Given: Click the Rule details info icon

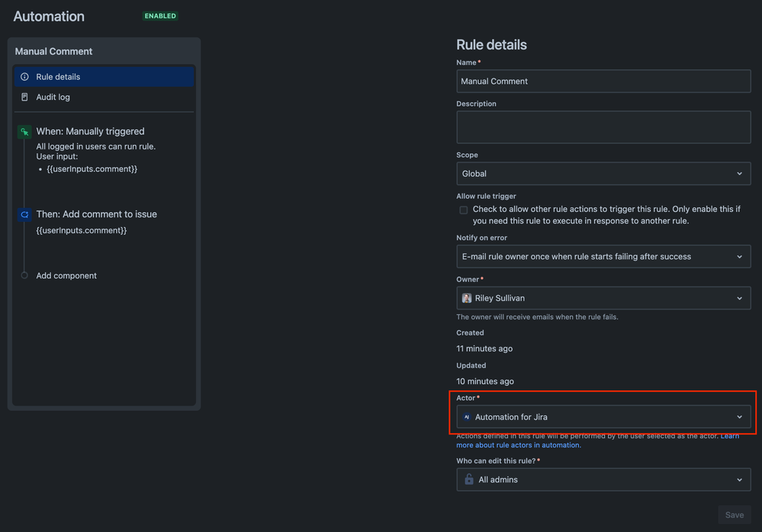Looking at the screenshot, I should tap(24, 77).
